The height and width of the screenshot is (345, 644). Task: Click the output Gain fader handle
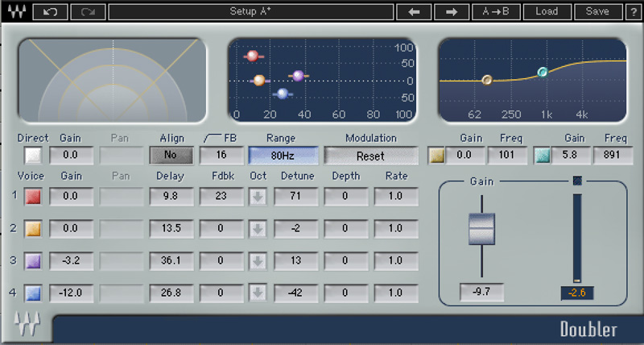[x=481, y=229]
